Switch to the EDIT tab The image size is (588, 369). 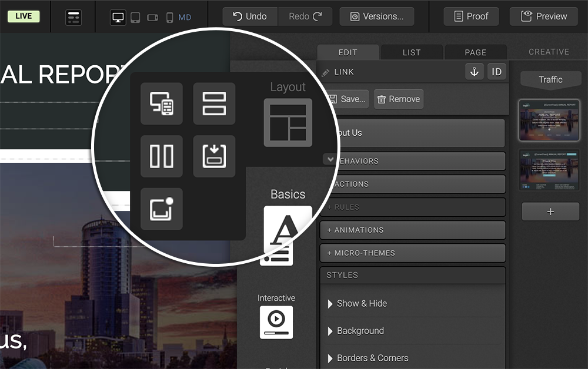point(348,52)
